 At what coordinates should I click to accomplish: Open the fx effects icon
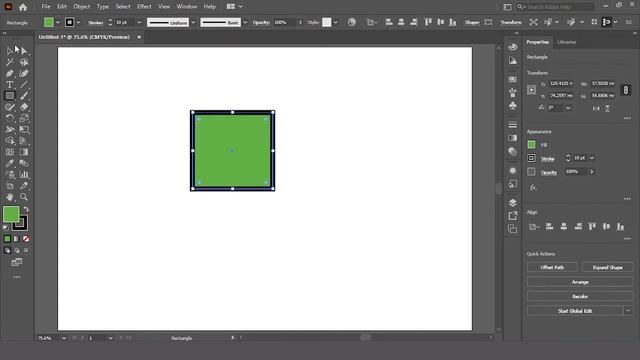tap(533, 188)
